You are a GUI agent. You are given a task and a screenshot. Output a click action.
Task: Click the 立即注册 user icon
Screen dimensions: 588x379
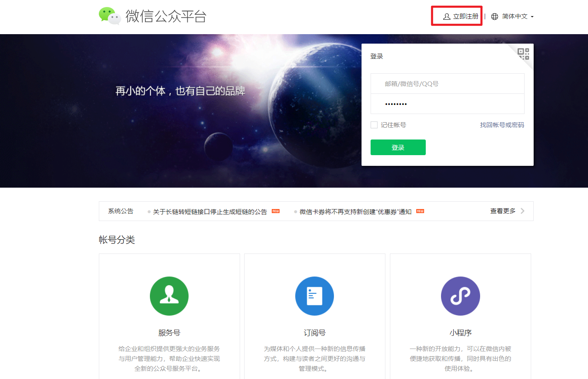click(446, 16)
